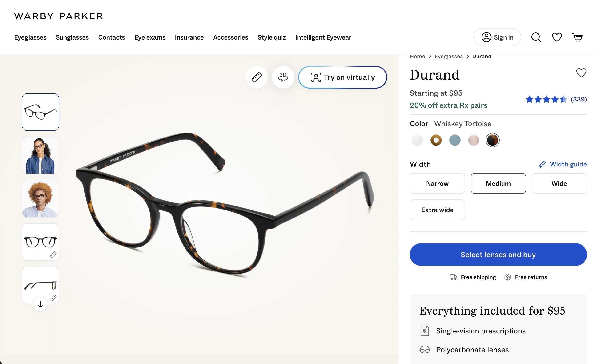595x364 pixels.
Task: Save Durand with the heart icon
Action: (x=581, y=73)
